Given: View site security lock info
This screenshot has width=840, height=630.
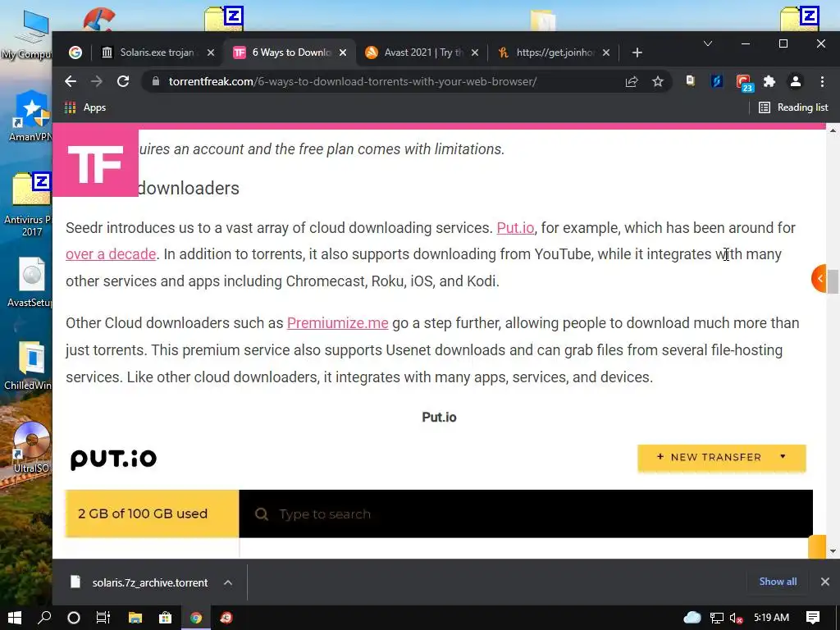Looking at the screenshot, I should click(x=156, y=81).
